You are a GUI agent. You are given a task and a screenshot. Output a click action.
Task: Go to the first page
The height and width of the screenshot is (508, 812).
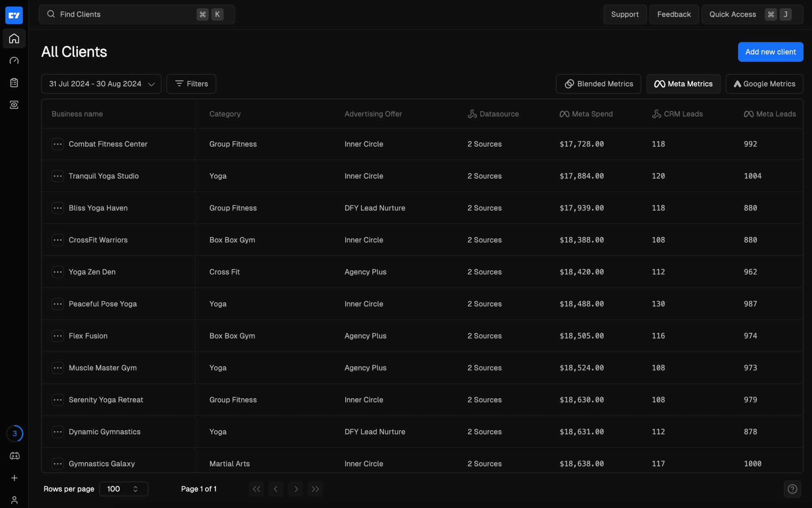coord(256,489)
